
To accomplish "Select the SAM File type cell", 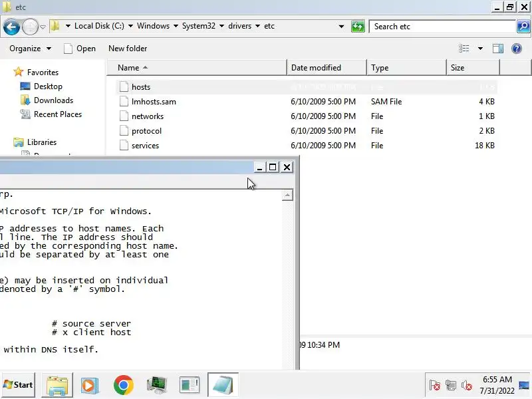I will point(386,102).
